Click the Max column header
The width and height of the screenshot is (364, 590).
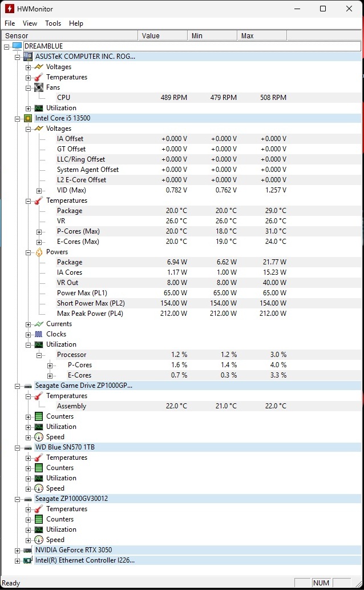coord(262,36)
